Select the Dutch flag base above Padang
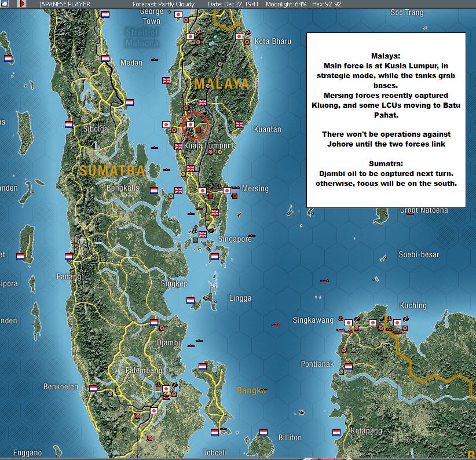 [x=69, y=257]
